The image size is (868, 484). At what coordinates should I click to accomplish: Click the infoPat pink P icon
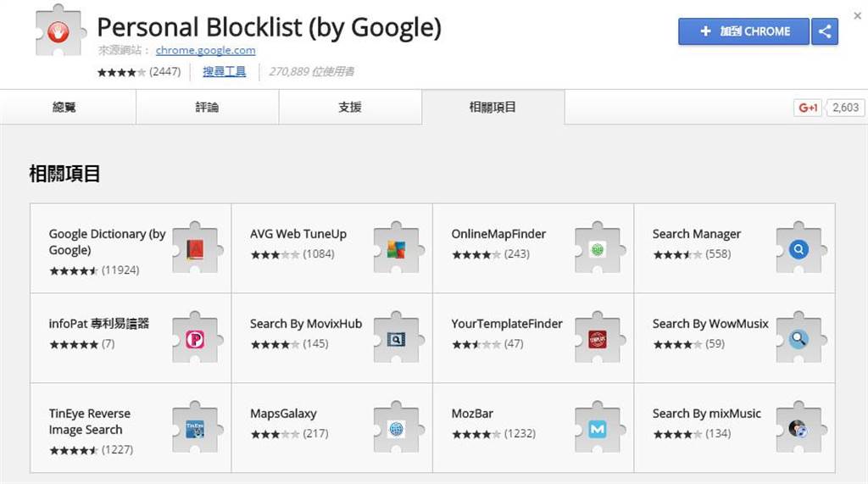195,339
